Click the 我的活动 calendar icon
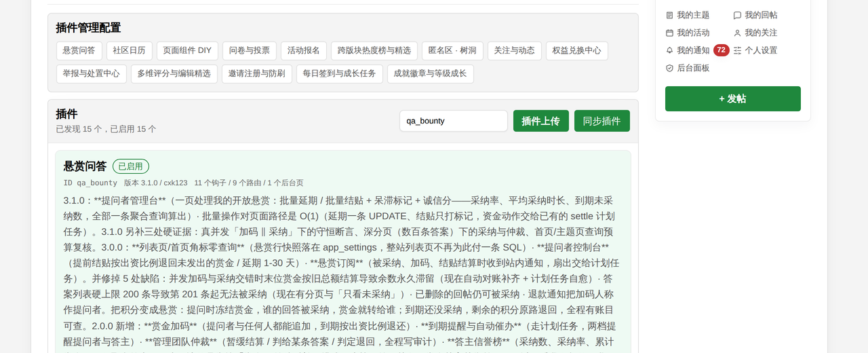Image resolution: width=868 pixels, height=353 pixels. [669, 33]
